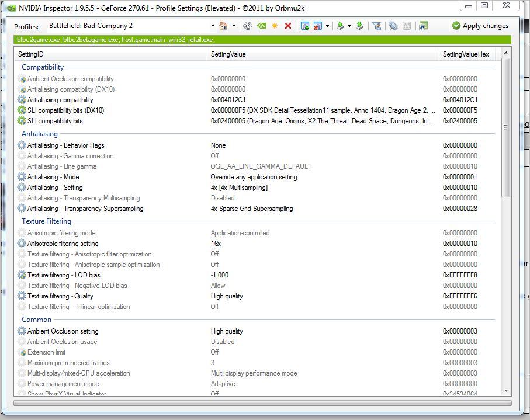Click the gear icon beside Anisotropic filtering setting

click(22, 243)
